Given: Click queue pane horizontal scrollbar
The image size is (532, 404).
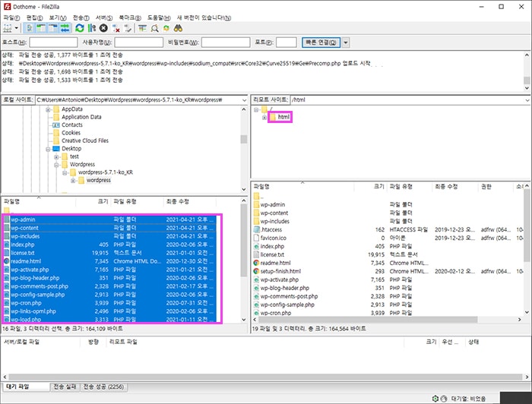Looking at the screenshot, I should click(x=264, y=377).
